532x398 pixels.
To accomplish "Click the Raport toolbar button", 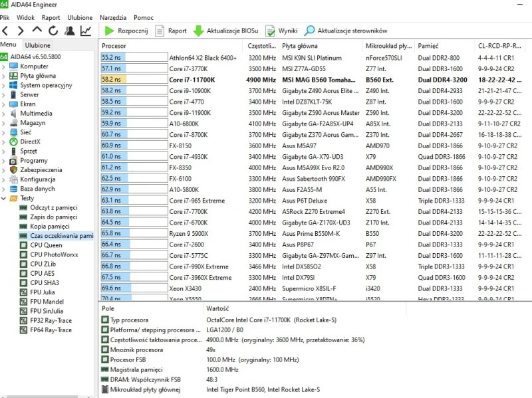I will click(x=171, y=31).
